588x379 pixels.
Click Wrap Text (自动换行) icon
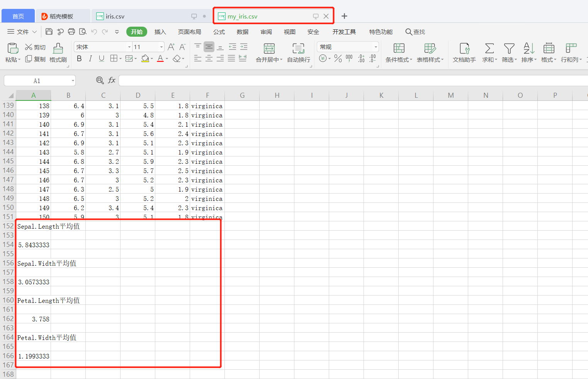coord(298,48)
